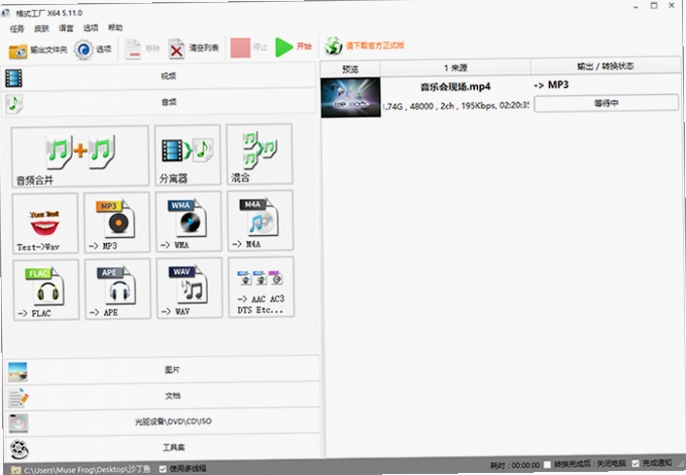
Task: Expand the 视频 video category
Action: [158, 76]
